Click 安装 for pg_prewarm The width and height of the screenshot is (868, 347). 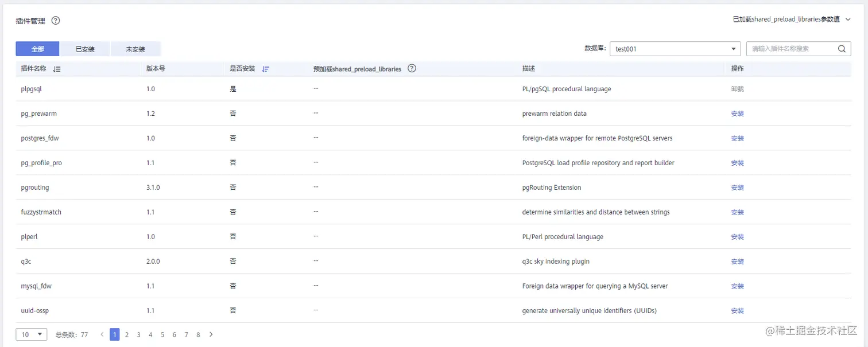click(737, 114)
